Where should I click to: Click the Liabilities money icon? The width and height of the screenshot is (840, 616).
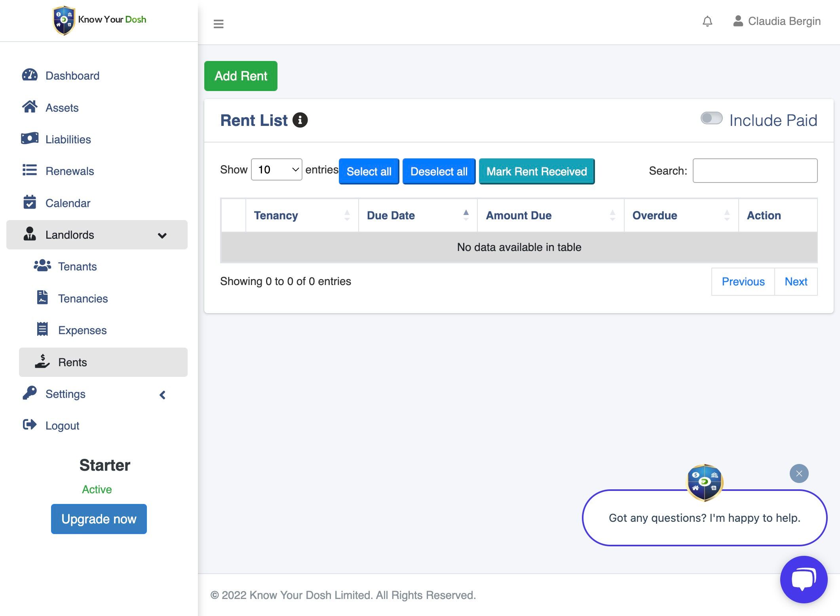coord(30,139)
